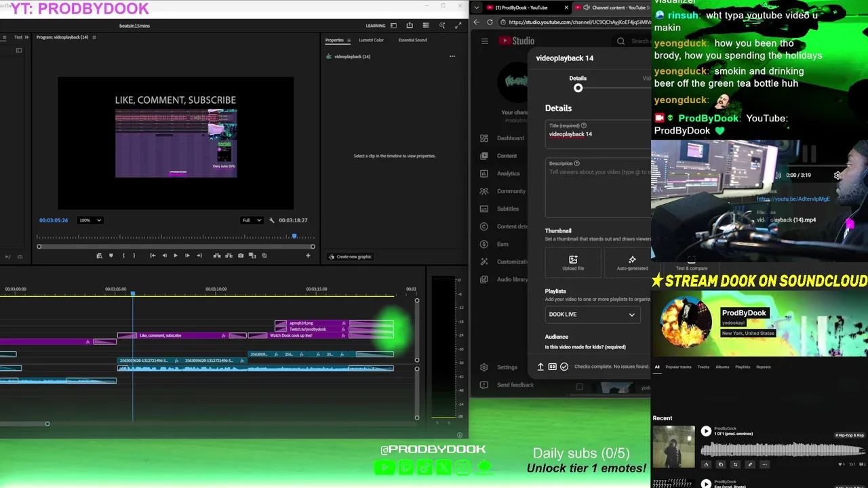Click the browser back arrow
The image size is (868, 488).
476,22
